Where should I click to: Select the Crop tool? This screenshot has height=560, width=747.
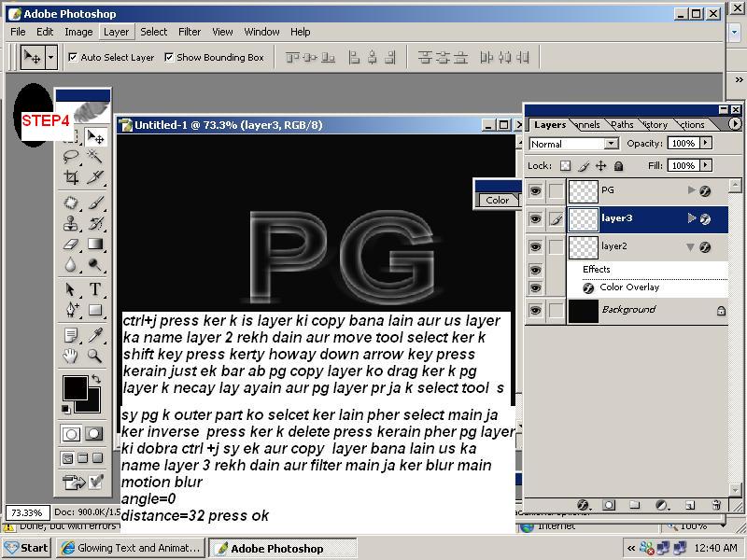[x=71, y=177]
